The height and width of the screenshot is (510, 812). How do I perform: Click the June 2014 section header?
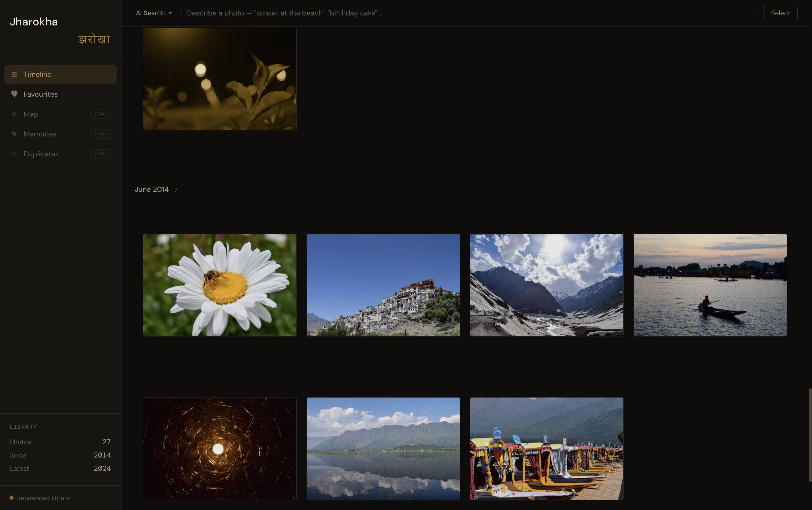click(152, 190)
